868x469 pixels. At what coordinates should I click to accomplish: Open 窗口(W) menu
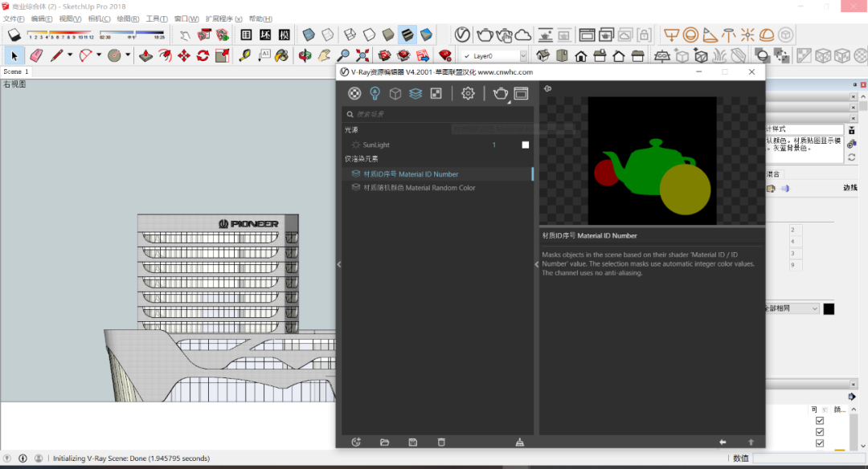(186, 18)
